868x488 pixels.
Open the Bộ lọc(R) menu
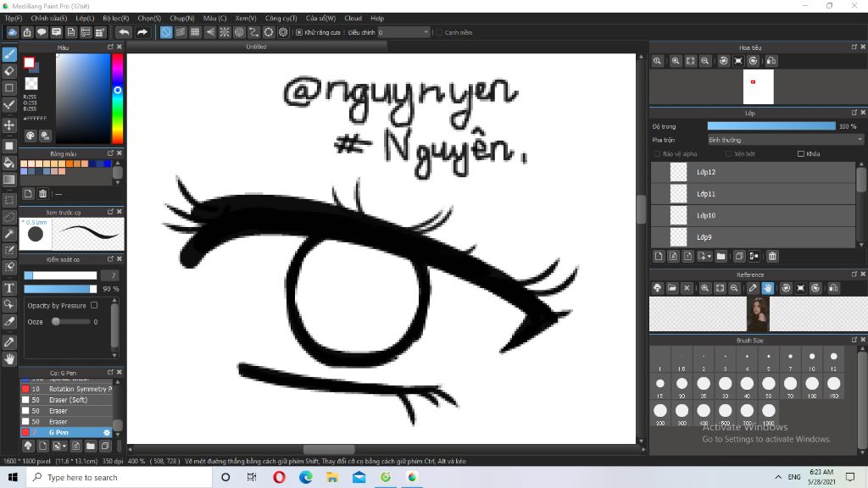point(115,19)
